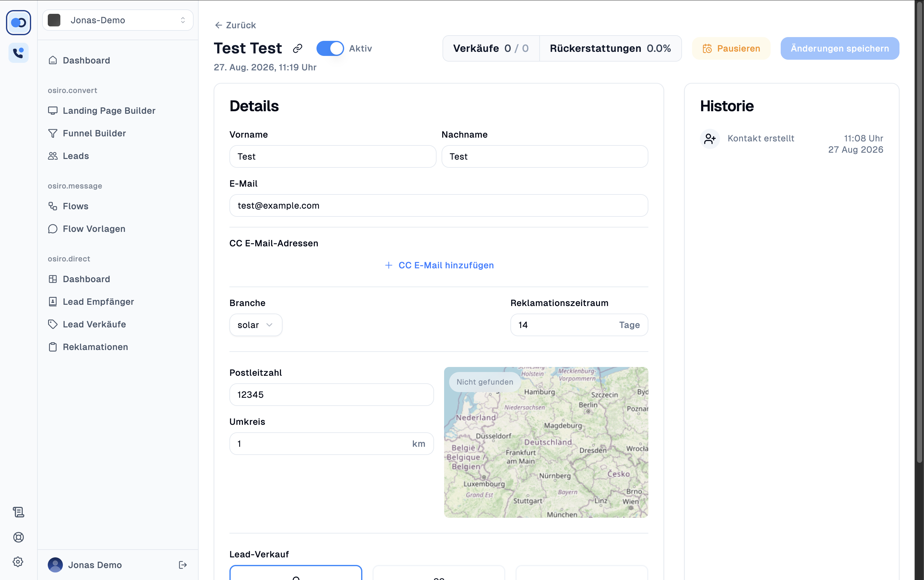Focus the E-Mail input field
The image size is (924, 580).
pyautogui.click(x=439, y=205)
